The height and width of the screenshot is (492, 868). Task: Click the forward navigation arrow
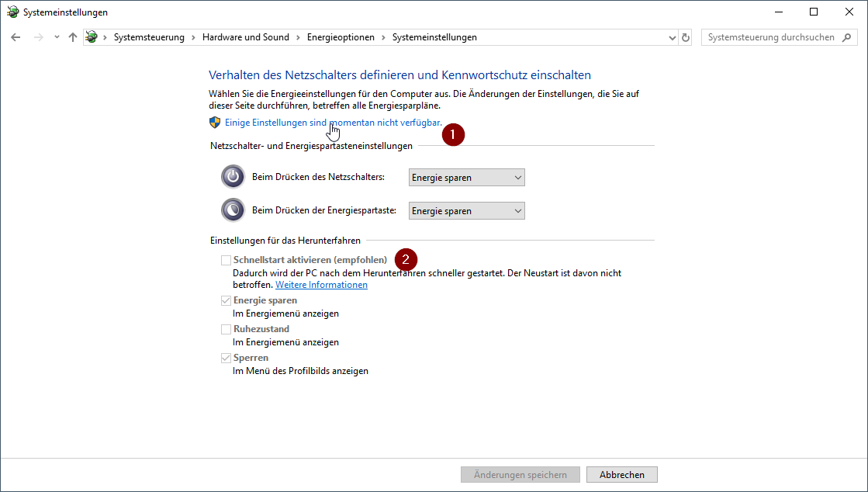[38, 37]
